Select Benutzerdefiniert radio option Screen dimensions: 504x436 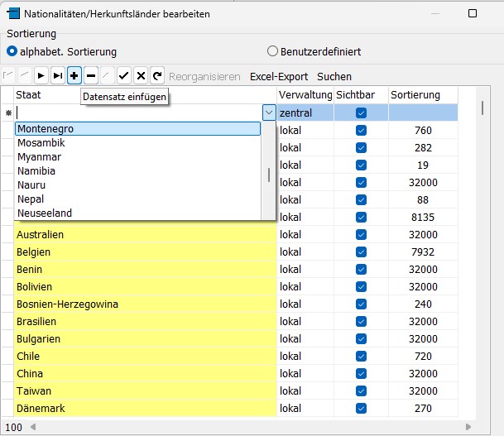point(314,51)
